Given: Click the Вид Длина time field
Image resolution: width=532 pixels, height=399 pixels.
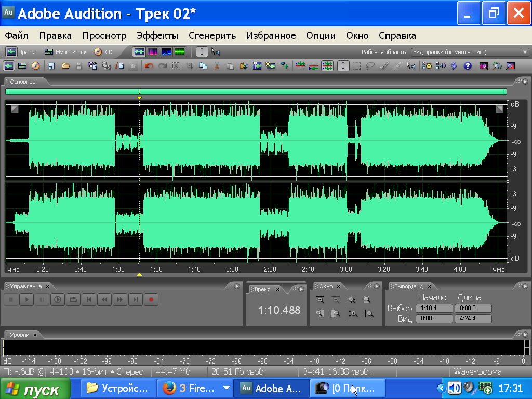Looking at the screenshot, I should click(x=473, y=318).
